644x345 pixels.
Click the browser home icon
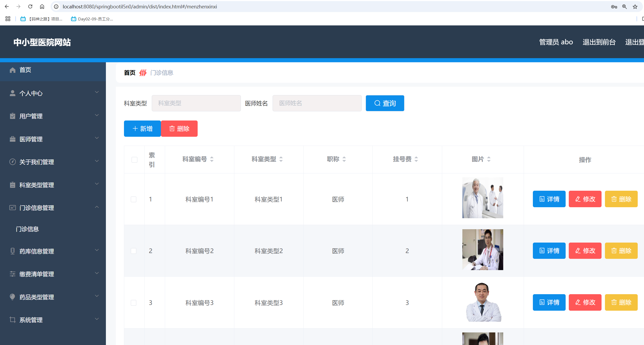[x=42, y=7]
